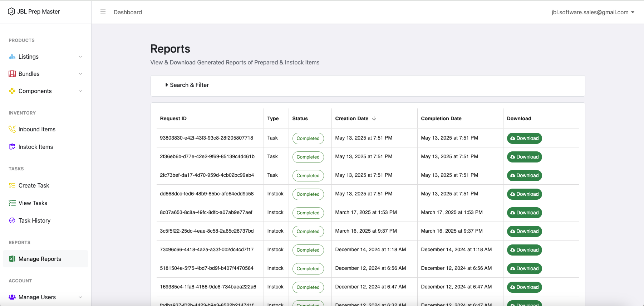Select Manage Reports in sidebar
This screenshot has height=306, width=644.
(45, 259)
